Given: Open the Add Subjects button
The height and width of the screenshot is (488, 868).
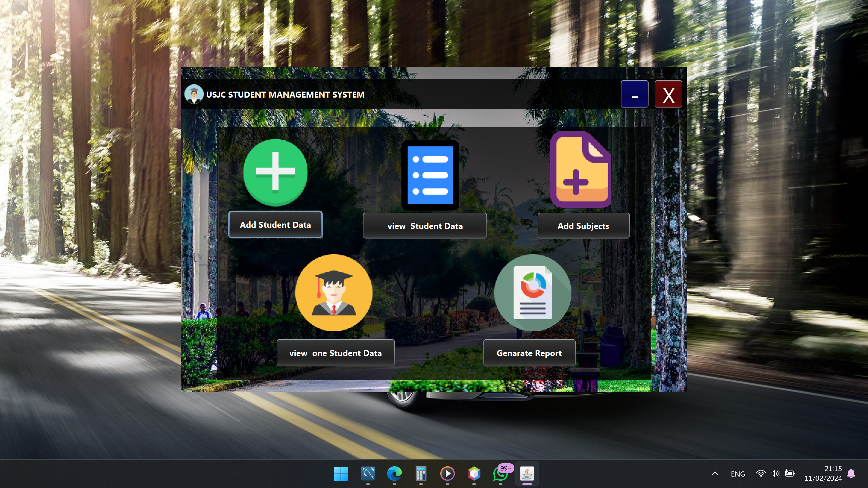Looking at the screenshot, I should (x=583, y=226).
